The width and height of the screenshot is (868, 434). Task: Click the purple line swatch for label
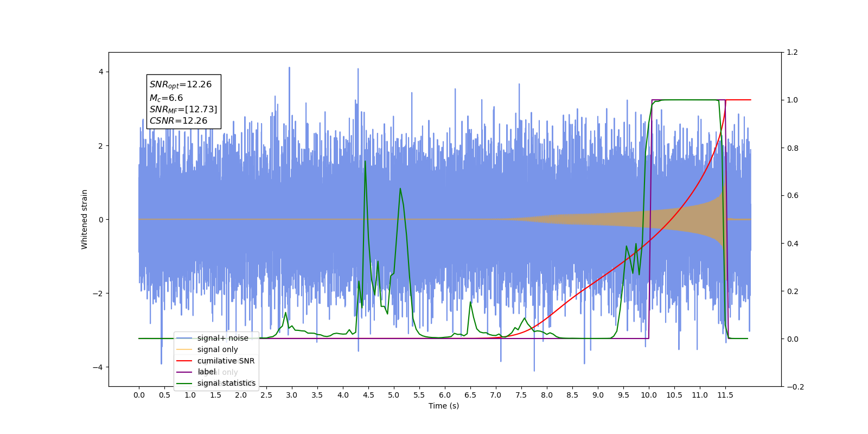(184, 372)
